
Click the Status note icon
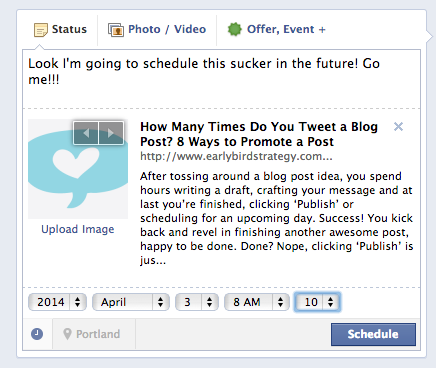[41, 30]
